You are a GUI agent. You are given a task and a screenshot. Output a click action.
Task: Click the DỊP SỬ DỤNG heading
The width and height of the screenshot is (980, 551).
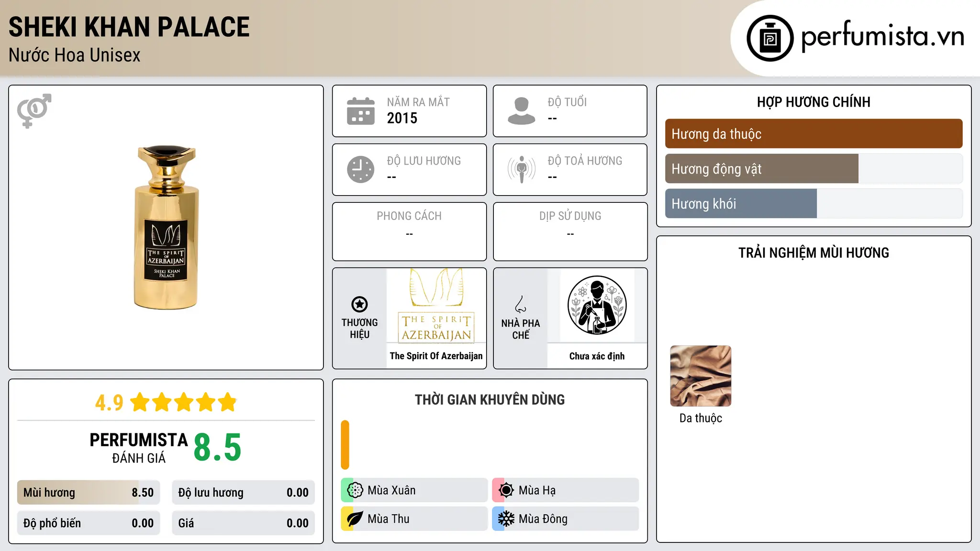tap(570, 216)
